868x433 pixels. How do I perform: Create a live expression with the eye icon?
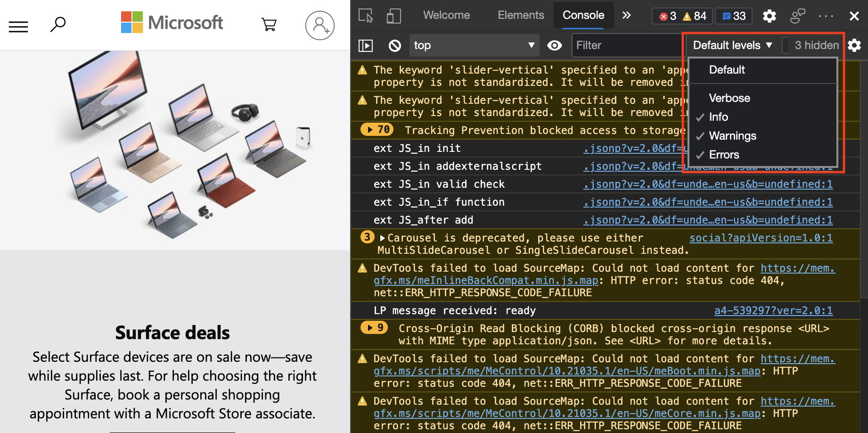coord(555,45)
